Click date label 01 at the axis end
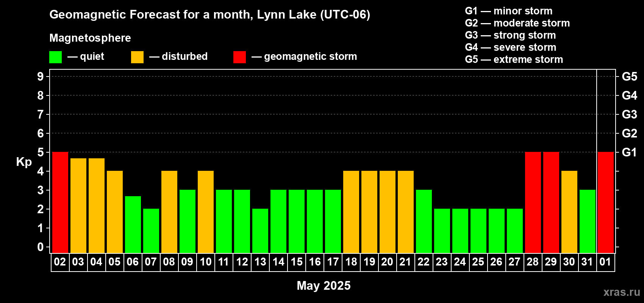644x303 pixels. tap(605, 262)
